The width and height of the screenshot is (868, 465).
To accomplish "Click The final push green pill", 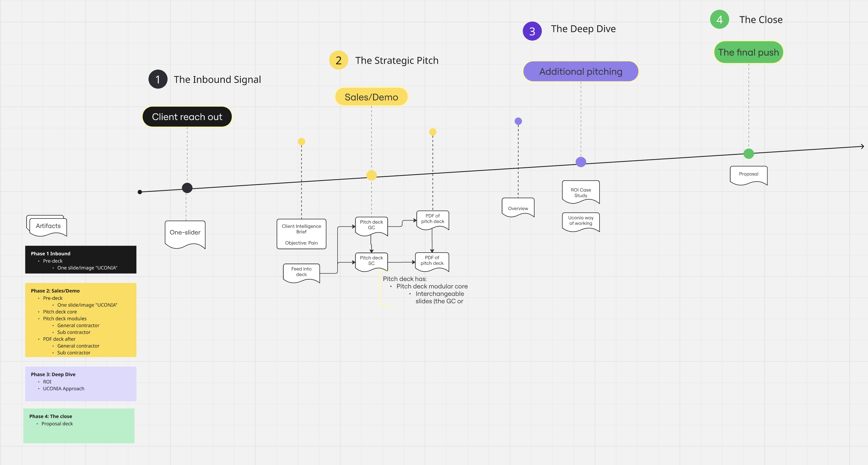I will [x=748, y=52].
